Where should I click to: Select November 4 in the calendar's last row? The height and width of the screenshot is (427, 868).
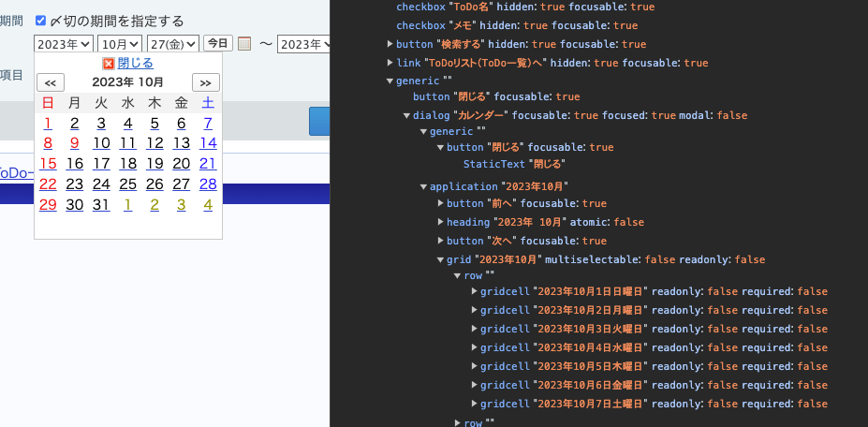tap(208, 205)
